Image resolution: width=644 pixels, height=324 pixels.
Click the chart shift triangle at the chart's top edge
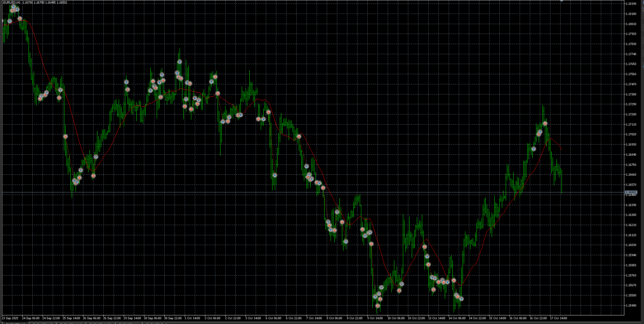click(x=562, y=1)
